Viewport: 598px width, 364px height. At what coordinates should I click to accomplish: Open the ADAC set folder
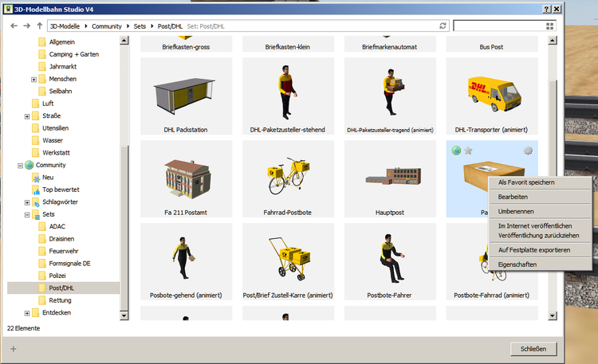pyautogui.click(x=57, y=226)
